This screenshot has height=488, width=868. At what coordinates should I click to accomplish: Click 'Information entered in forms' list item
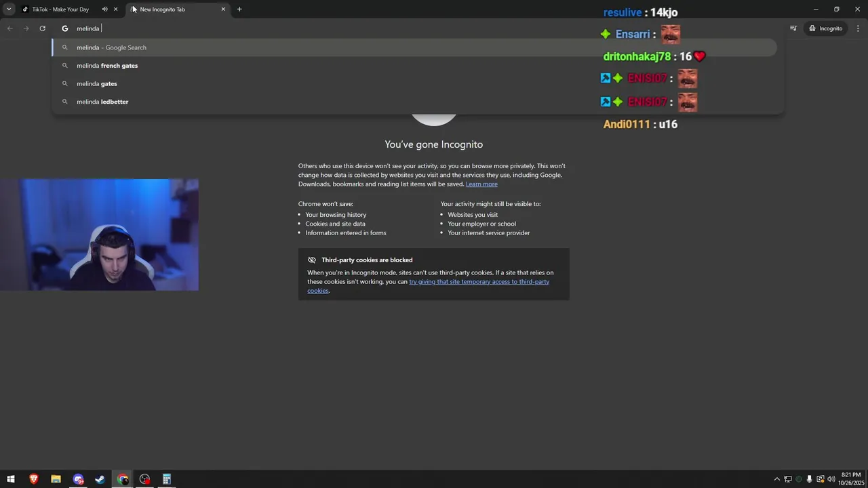click(346, 232)
